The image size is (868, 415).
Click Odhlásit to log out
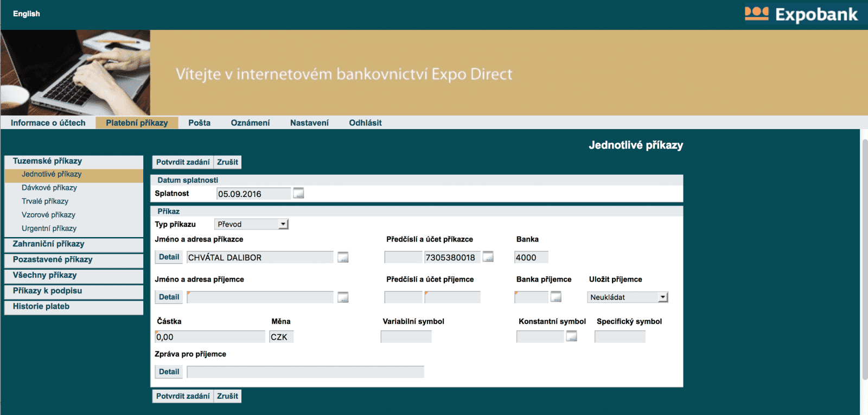pyautogui.click(x=365, y=123)
